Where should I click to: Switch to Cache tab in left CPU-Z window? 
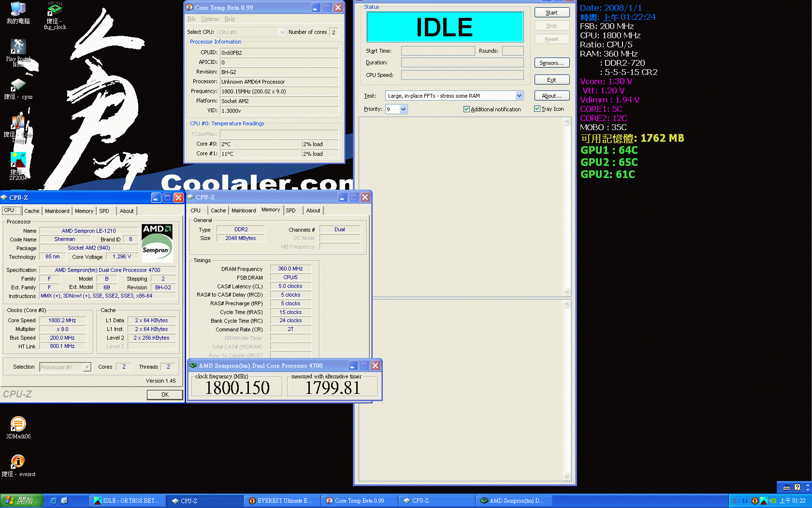[32, 211]
